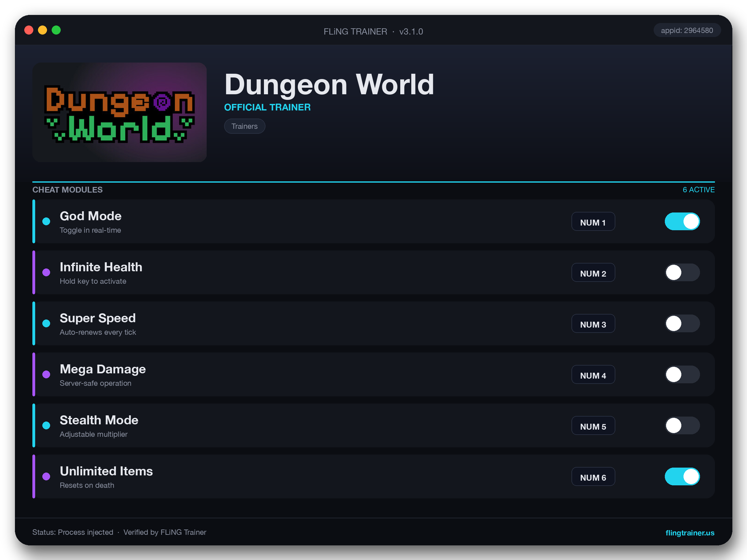
Task: Click the FLiNG TRAINER v3.1.0 window title
Action: (373, 31)
